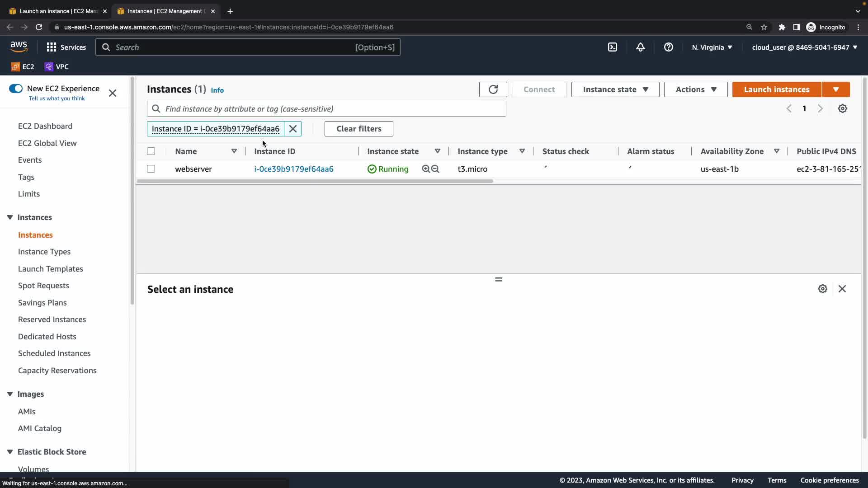This screenshot has width=868, height=488.
Task: Switch to Launch an instance tab
Action: [58, 11]
